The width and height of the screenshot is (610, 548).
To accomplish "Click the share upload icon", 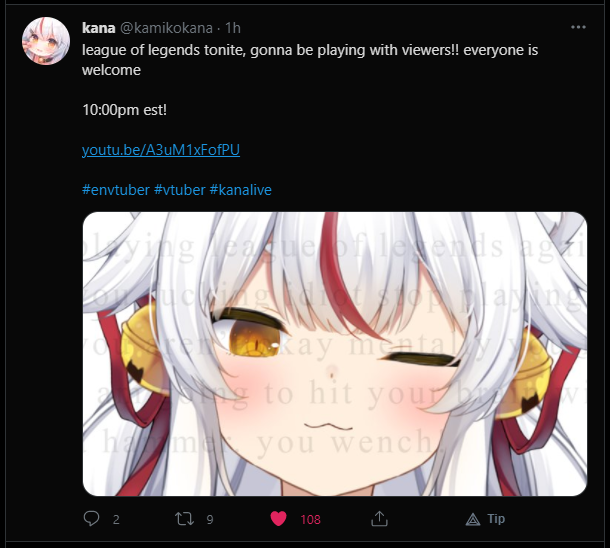I will point(379,519).
